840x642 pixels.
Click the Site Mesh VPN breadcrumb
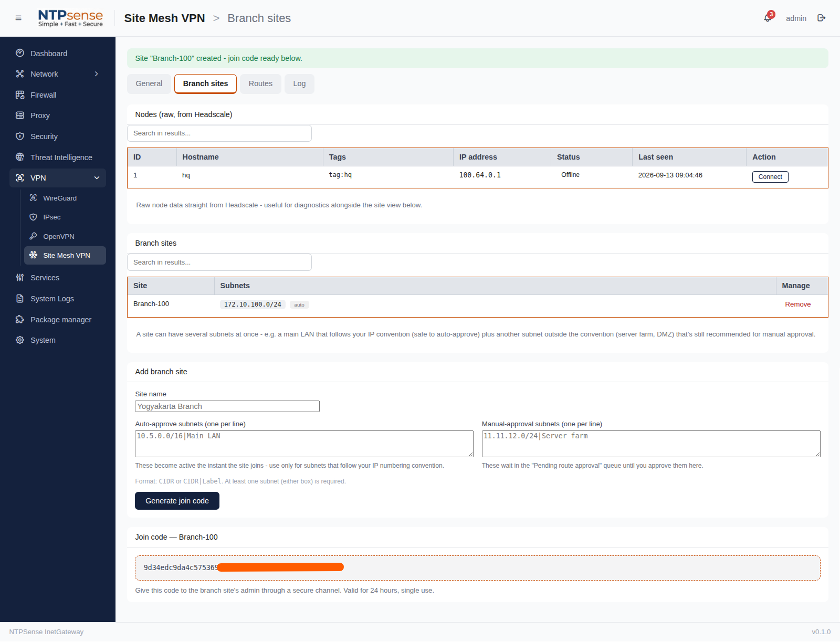coord(164,18)
